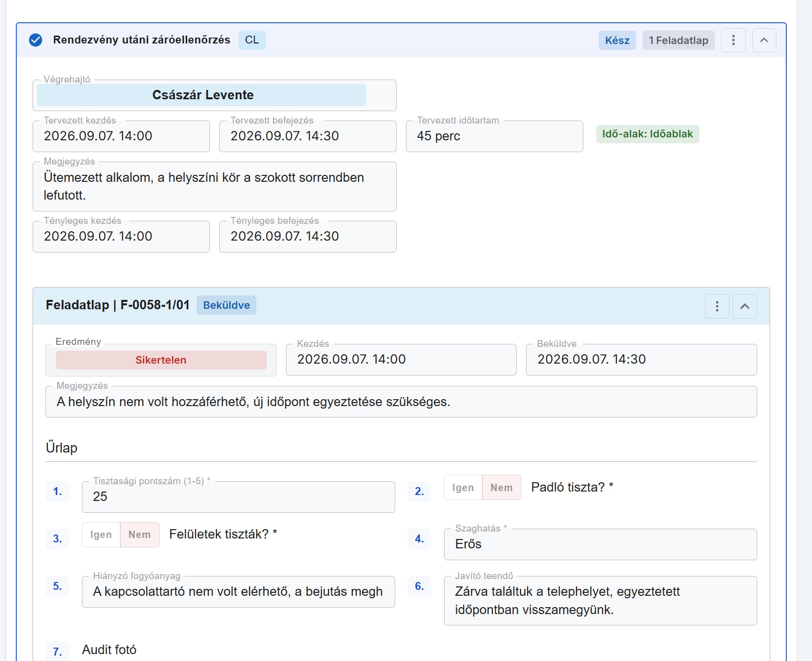Collapse the Feladatlap F-0058-1/01 section
812x661 pixels.
point(745,306)
